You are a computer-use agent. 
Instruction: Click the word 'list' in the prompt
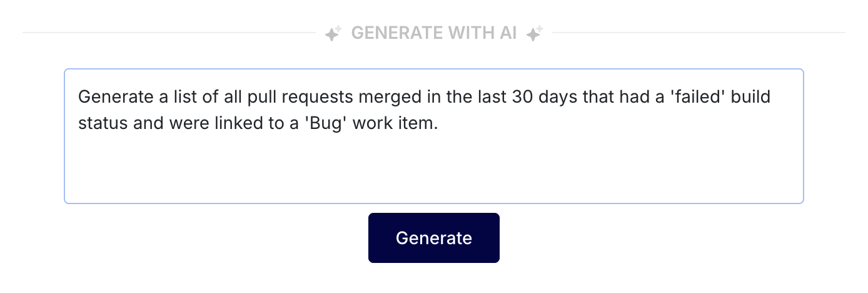click(x=178, y=98)
